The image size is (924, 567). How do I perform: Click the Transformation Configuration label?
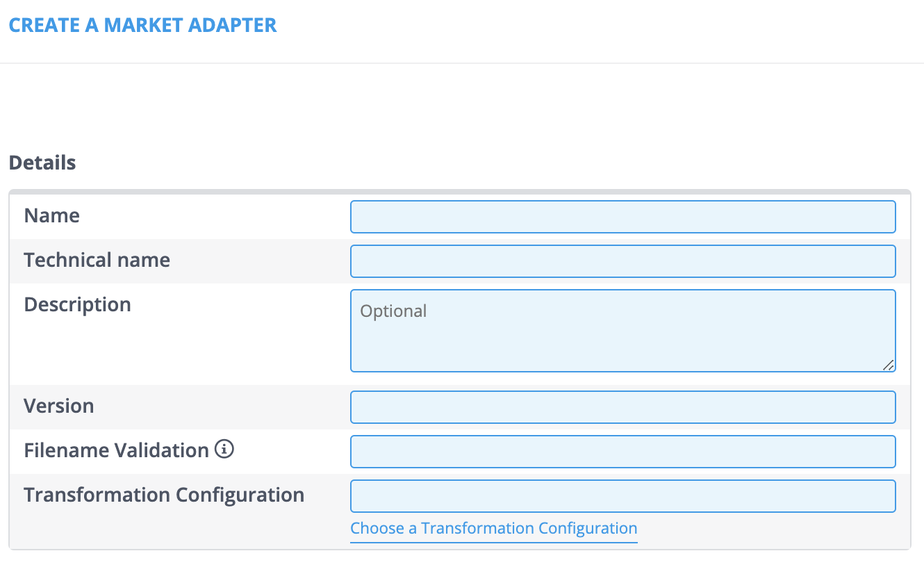[x=164, y=495]
